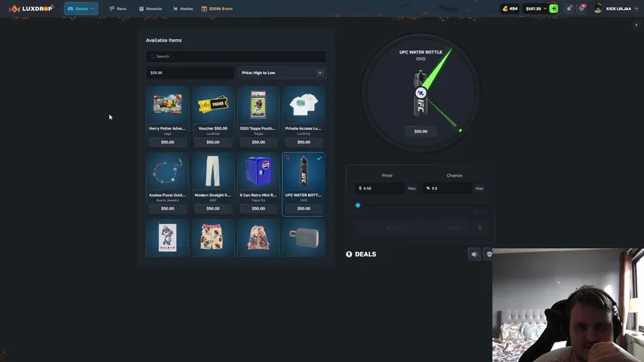Select the Azalea Floral Gold jewelry item

167,184
